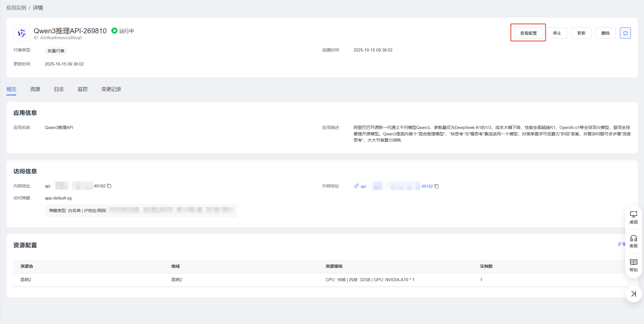Switch to the 资源 tab
644x324 pixels.
click(35, 89)
